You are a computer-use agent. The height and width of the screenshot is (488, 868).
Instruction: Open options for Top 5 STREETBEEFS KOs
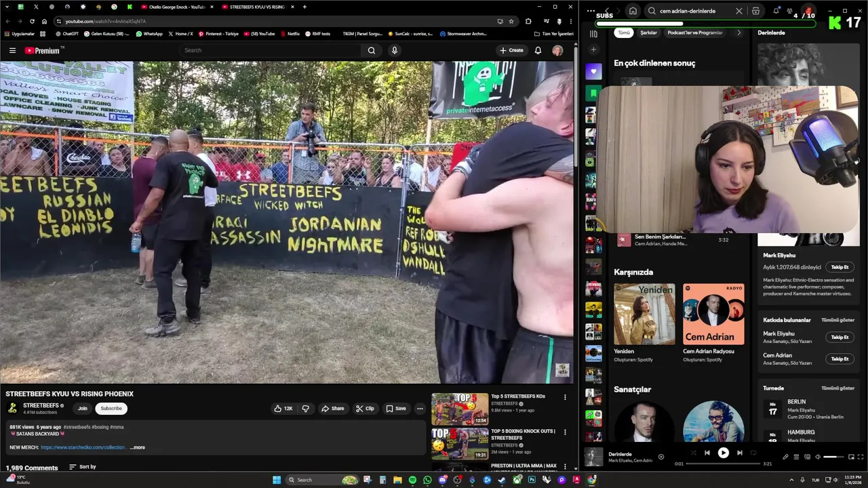[565, 397]
